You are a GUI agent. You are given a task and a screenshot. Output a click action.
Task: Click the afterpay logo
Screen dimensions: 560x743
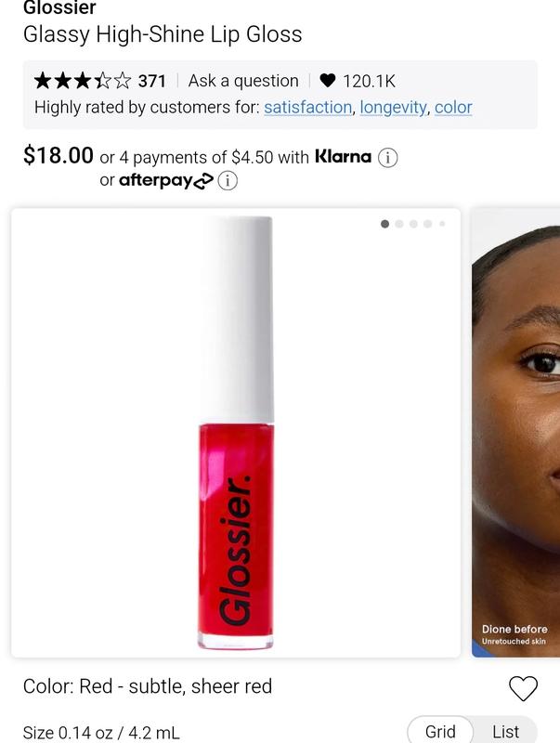coord(166,180)
